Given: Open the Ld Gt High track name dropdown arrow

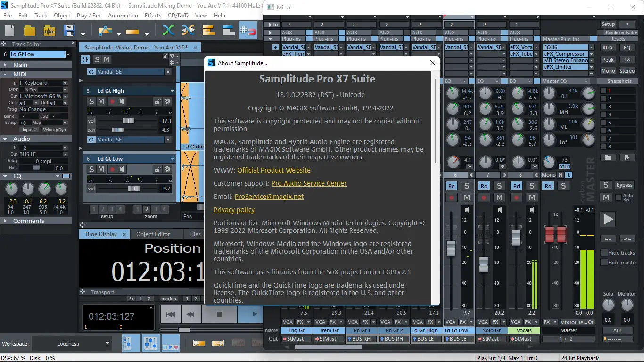Looking at the screenshot, I should [172, 91].
